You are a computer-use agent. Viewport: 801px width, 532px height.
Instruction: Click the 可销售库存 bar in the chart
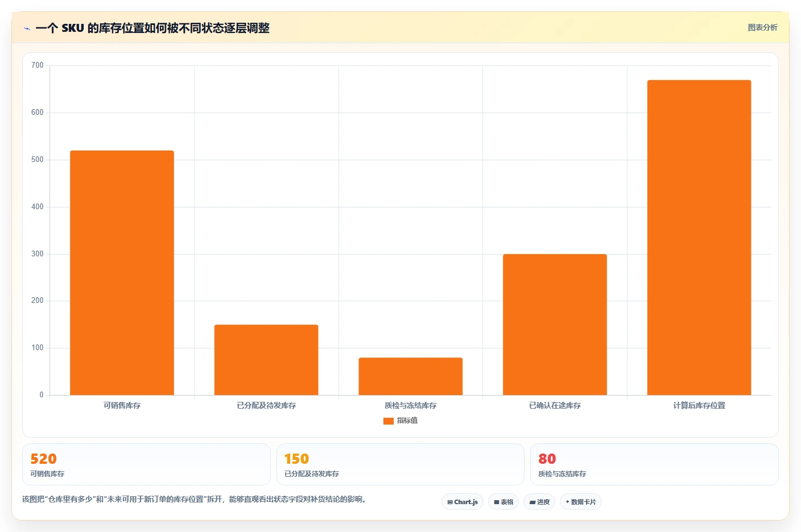122,273
